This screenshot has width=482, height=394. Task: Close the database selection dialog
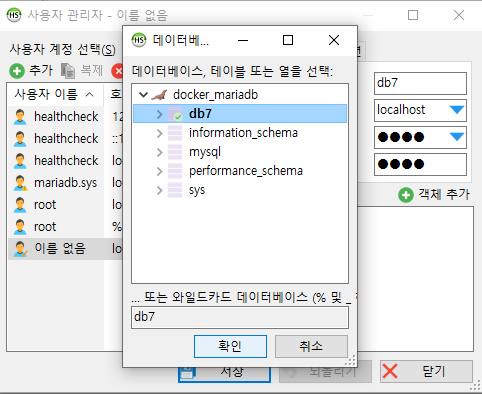[334, 40]
